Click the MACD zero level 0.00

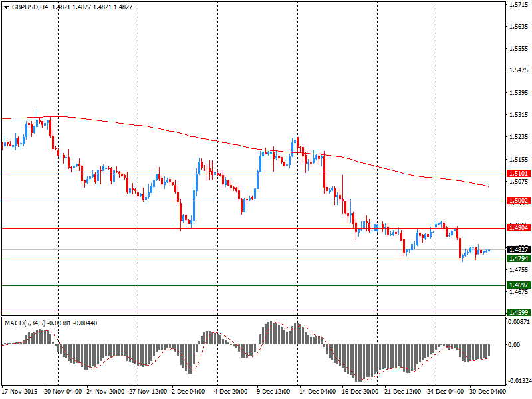[514, 344]
